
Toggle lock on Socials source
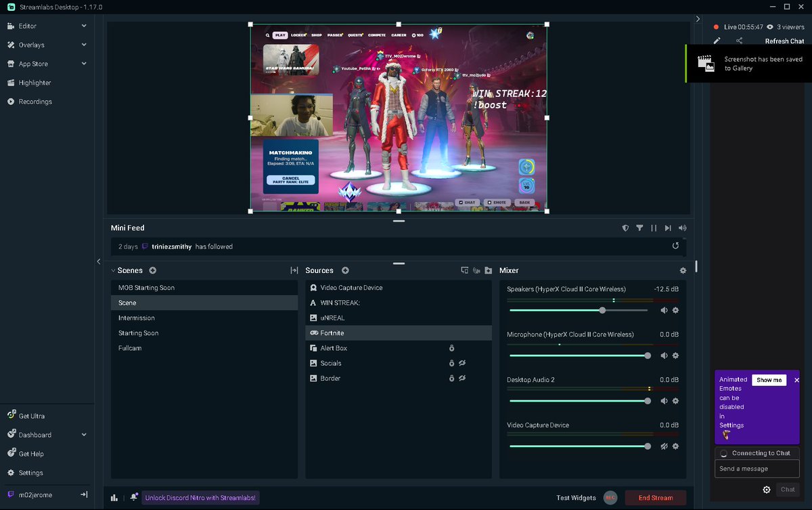[x=451, y=363]
